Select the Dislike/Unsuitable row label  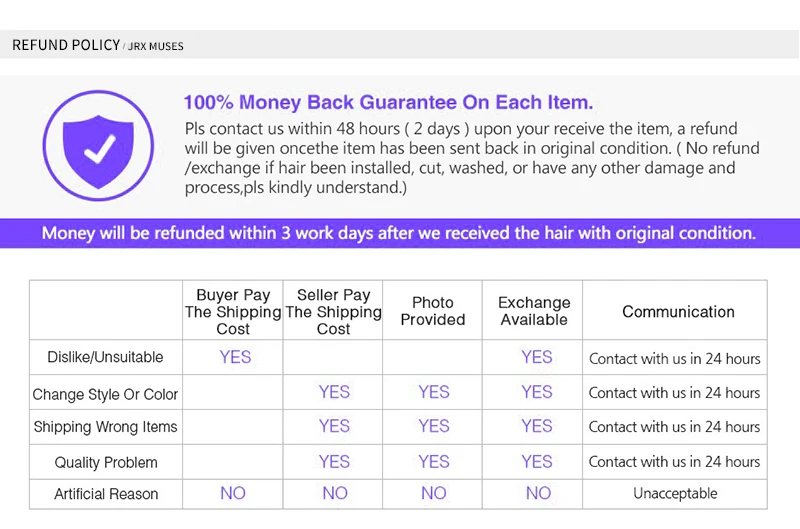(x=105, y=357)
